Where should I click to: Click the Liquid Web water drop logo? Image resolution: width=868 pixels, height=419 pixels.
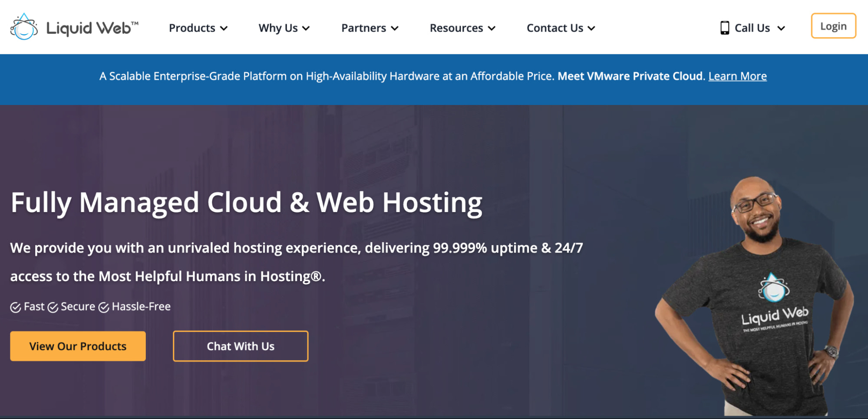point(24,27)
